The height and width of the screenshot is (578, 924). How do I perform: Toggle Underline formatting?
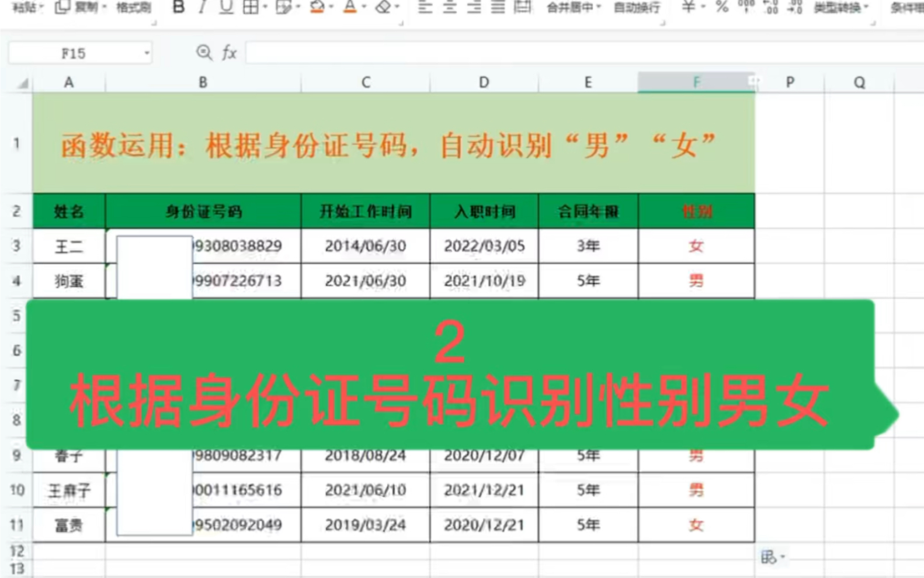pos(225,7)
